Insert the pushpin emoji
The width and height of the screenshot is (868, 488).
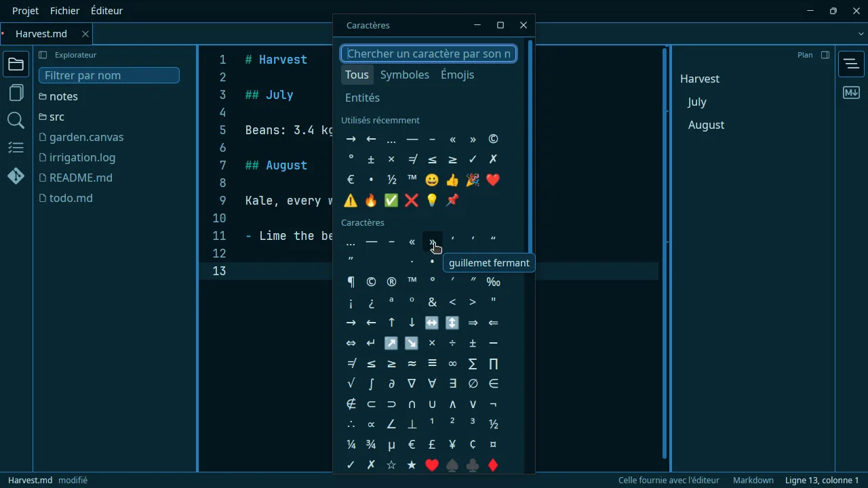[452, 200]
